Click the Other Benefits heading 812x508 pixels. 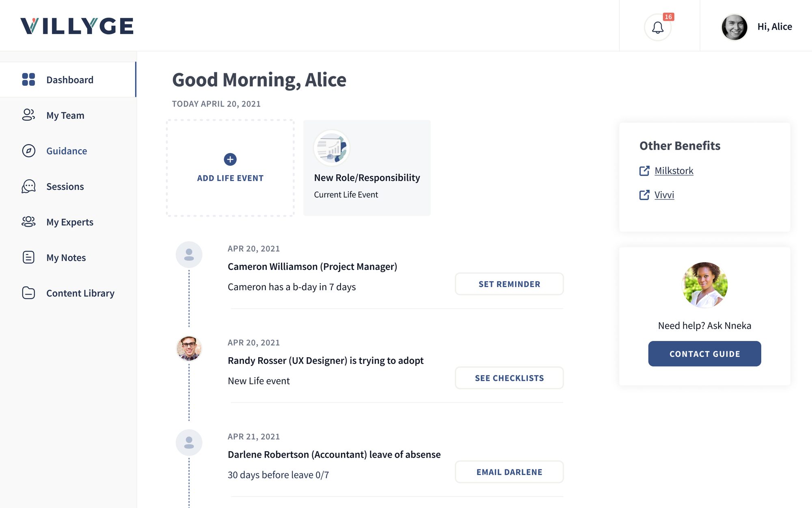680,145
